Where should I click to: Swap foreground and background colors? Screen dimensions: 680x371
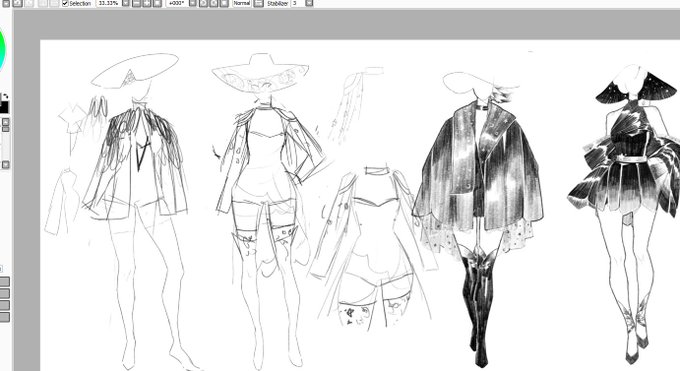[5, 96]
